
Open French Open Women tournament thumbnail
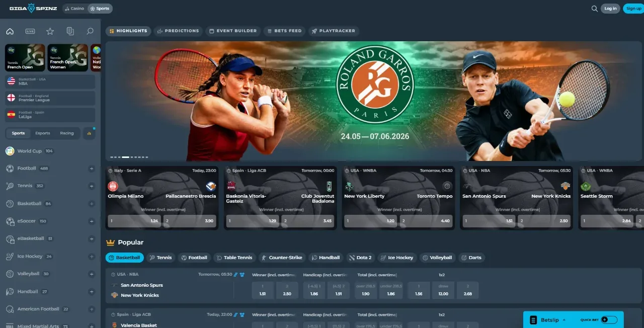pos(68,58)
